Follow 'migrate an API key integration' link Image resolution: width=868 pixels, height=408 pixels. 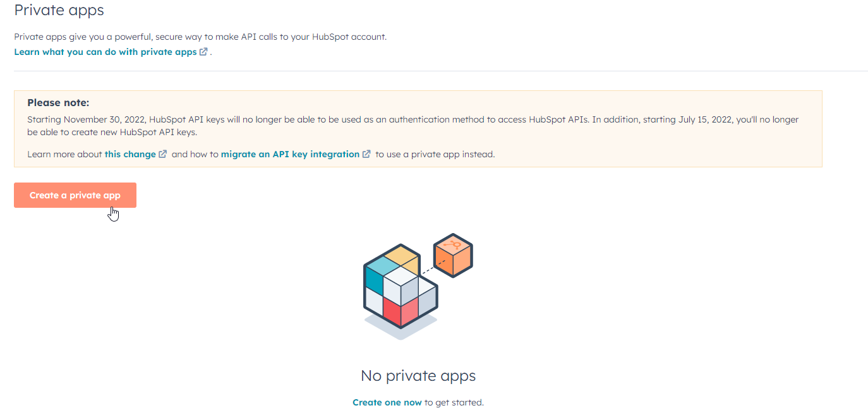pos(290,154)
